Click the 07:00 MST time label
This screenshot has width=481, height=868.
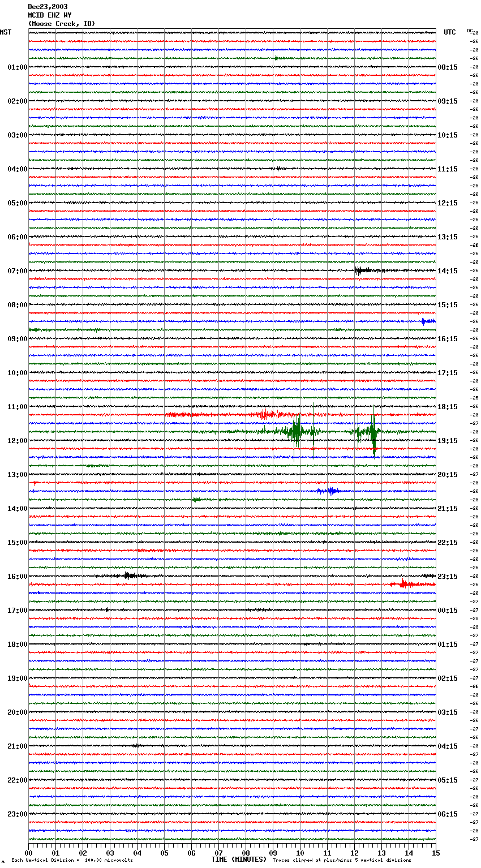click(x=18, y=271)
